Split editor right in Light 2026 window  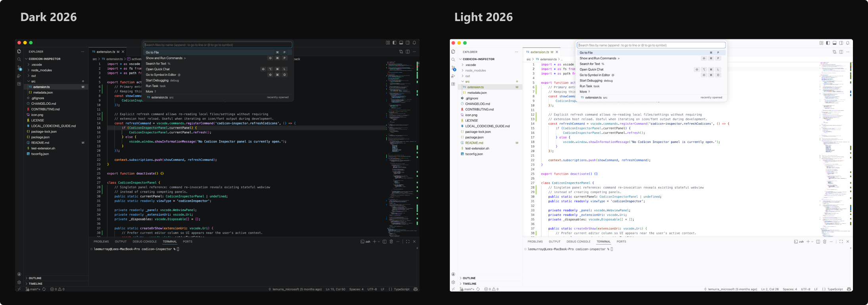point(841,52)
